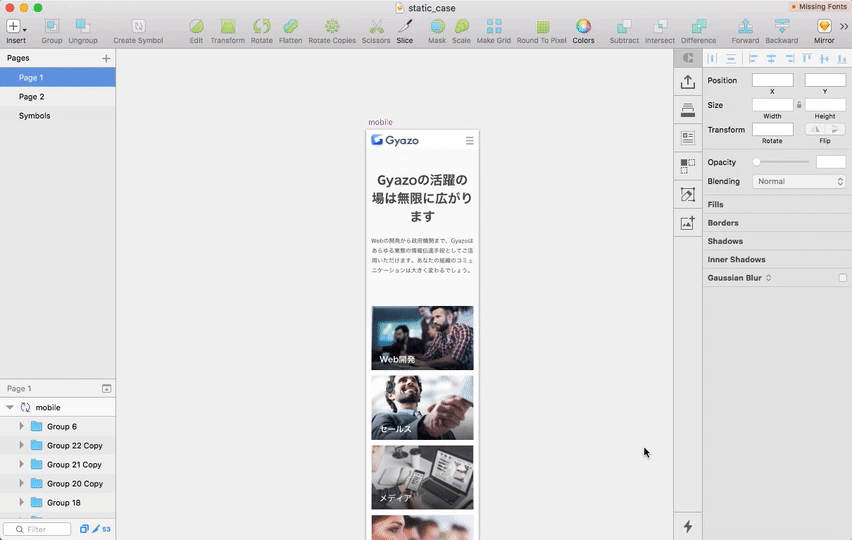This screenshot has width=852, height=540.
Task: Open the Rotate Copies tool
Action: tap(332, 32)
